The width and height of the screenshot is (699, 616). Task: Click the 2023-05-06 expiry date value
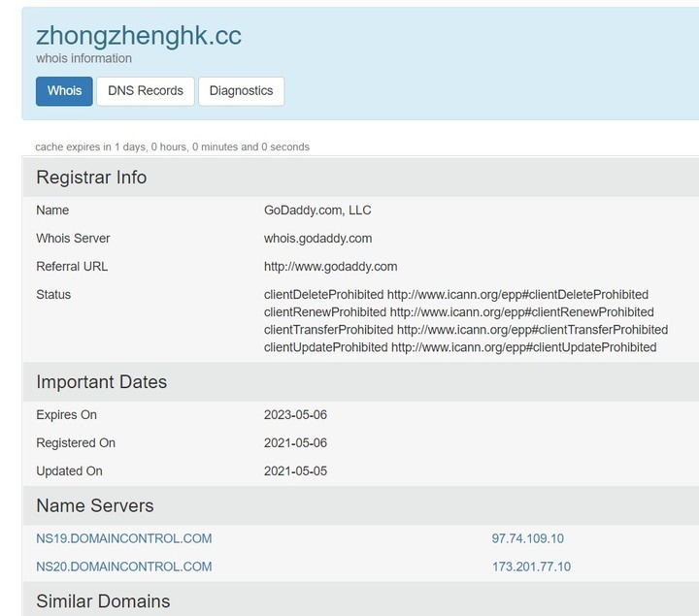coord(295,414)
